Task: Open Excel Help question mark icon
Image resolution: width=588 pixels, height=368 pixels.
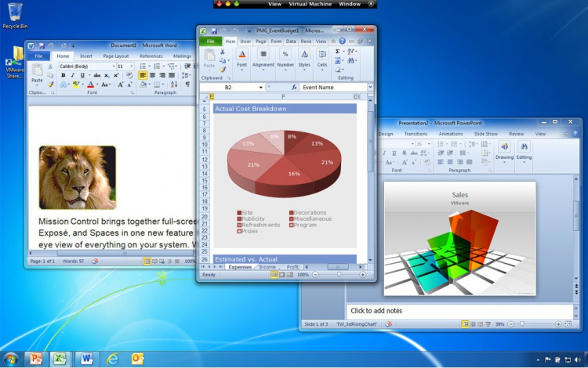Action: [342, 41]
